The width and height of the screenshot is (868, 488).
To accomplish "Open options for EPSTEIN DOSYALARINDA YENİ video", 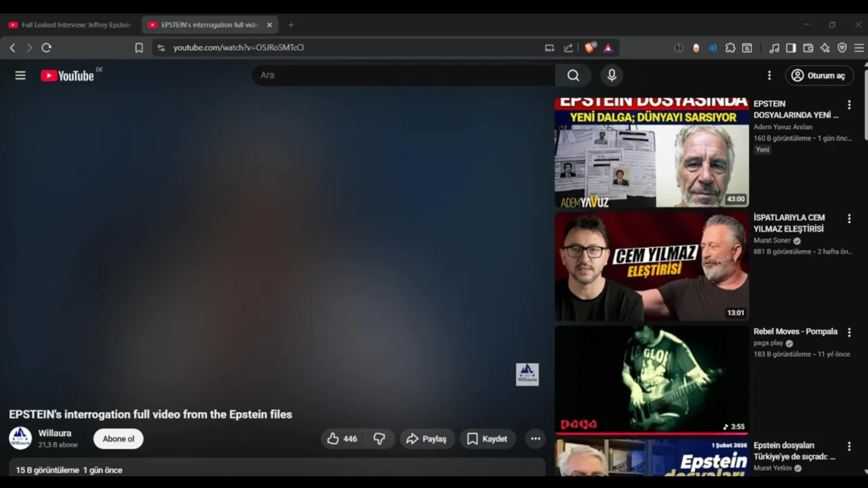I will (849, 105).
